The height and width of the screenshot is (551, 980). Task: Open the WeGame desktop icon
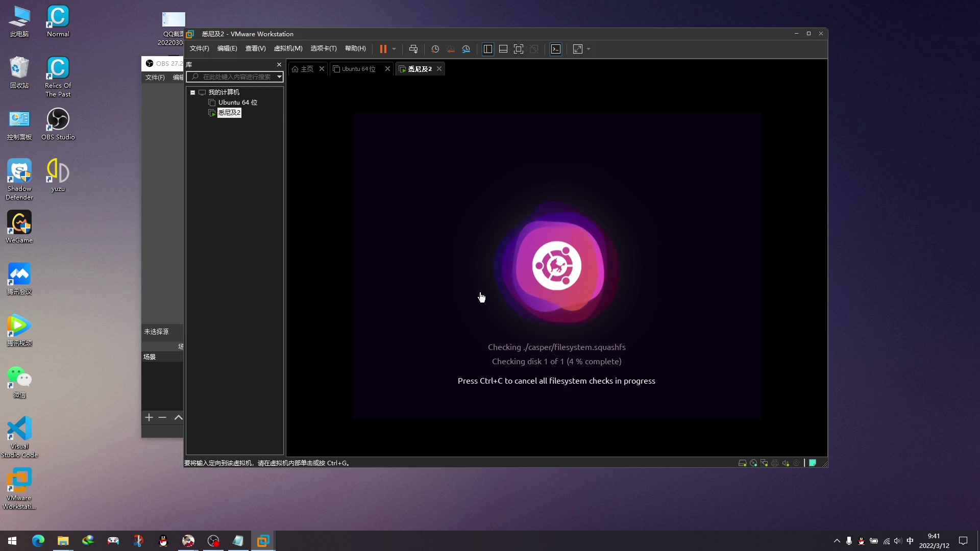19,227
